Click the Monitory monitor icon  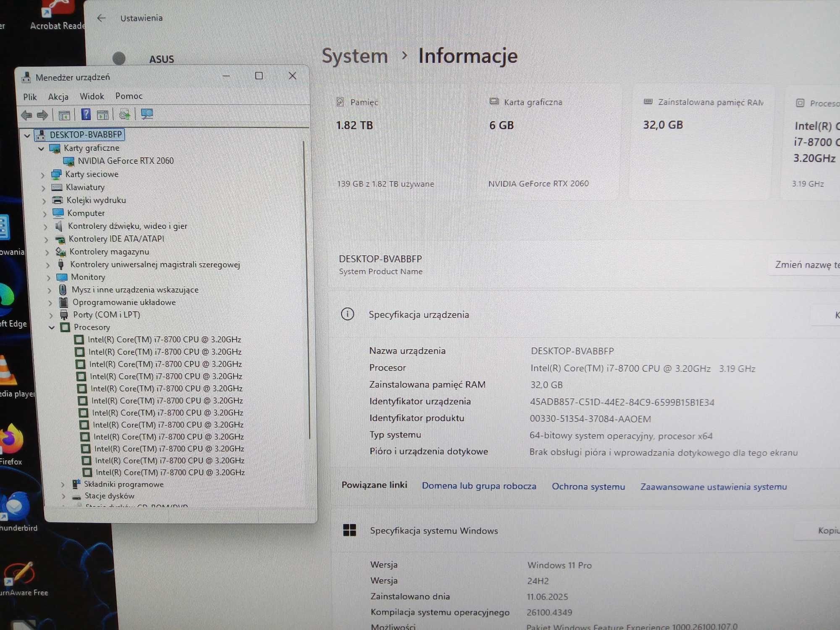coord(62,277)
